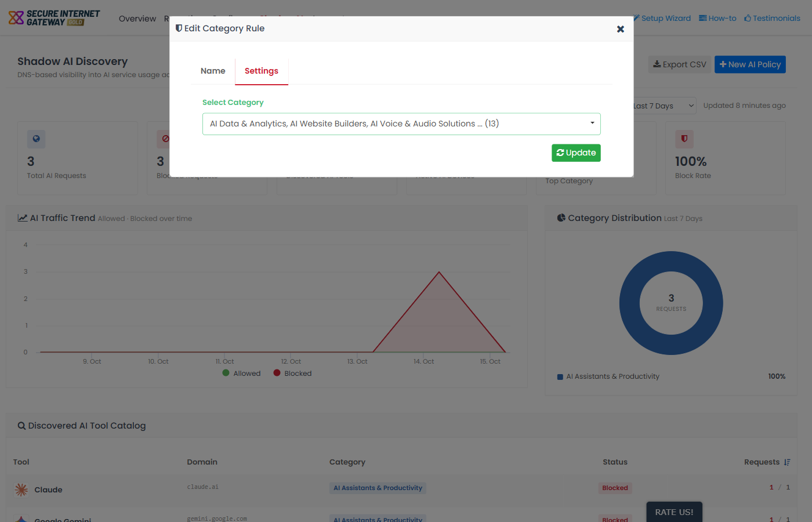Image resolution: width=812 pixels, height=522 pixels.
Task: Click the Tool column header
Action: coord(21,462)
